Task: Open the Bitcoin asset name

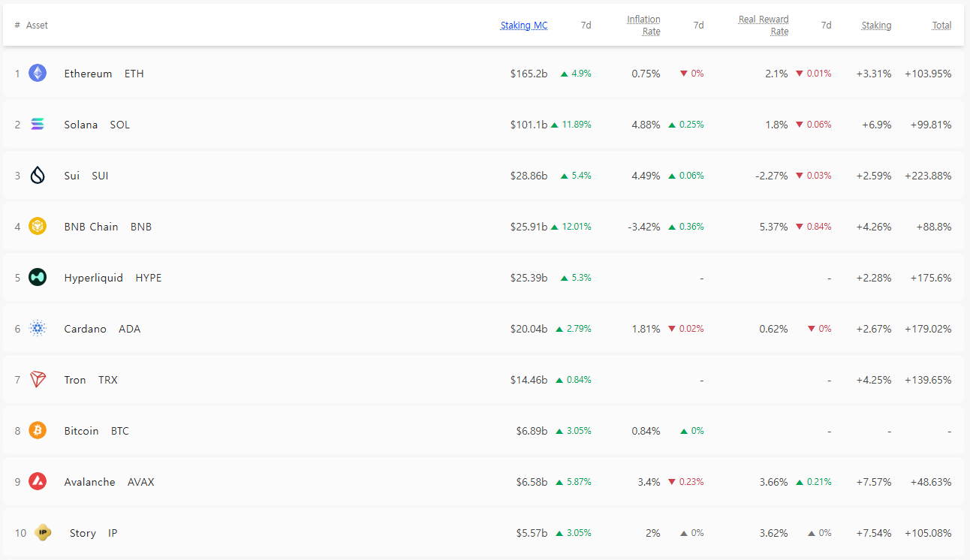Action: (81, 431)
